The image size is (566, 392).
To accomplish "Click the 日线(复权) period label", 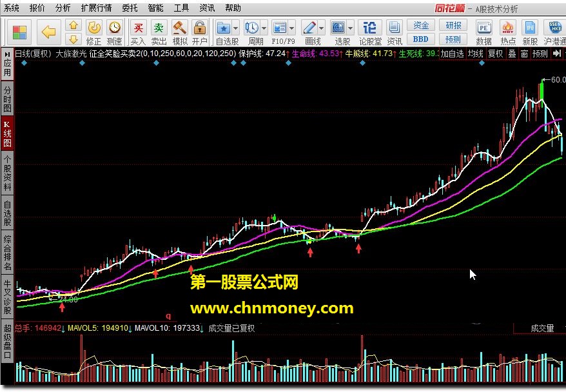I will point(34,54).
